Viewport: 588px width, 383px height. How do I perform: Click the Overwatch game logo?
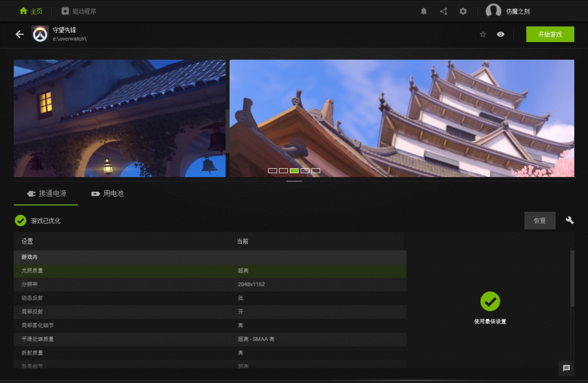(x=40, y=34)
